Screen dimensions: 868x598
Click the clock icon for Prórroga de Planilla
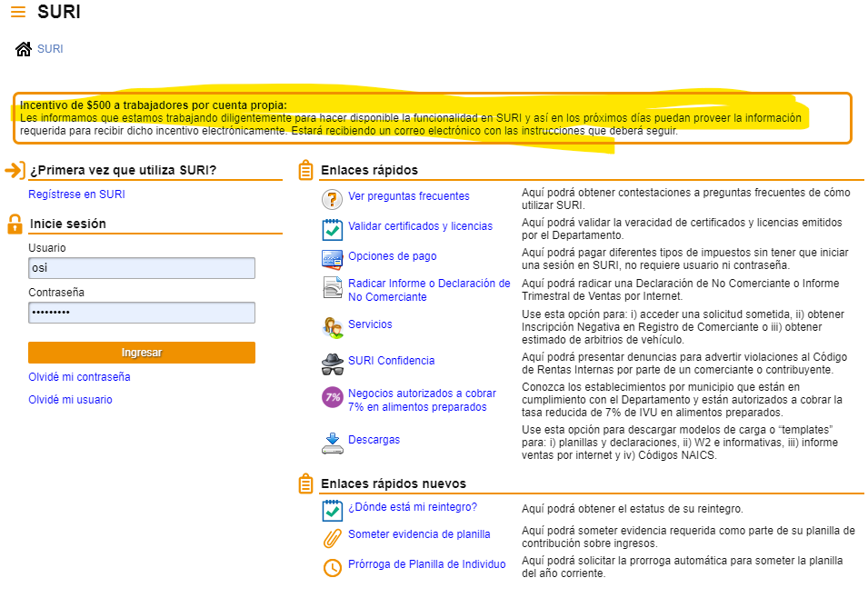tap(332, 567)
